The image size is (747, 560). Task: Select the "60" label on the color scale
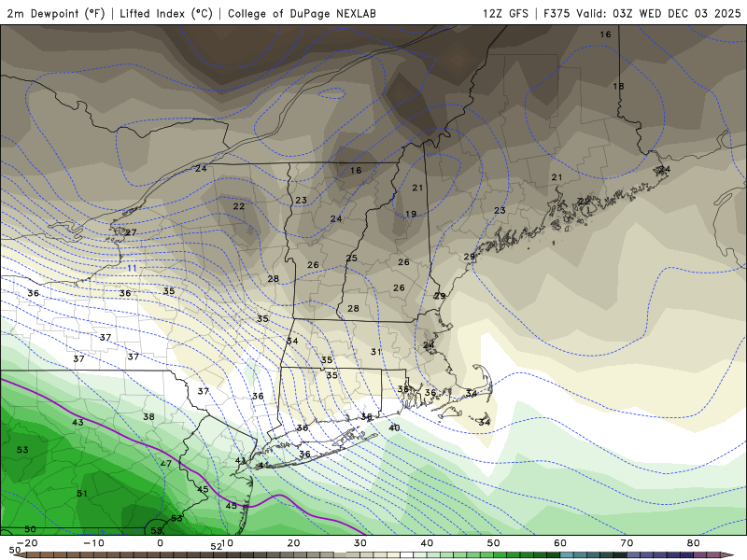coord(560,543)
